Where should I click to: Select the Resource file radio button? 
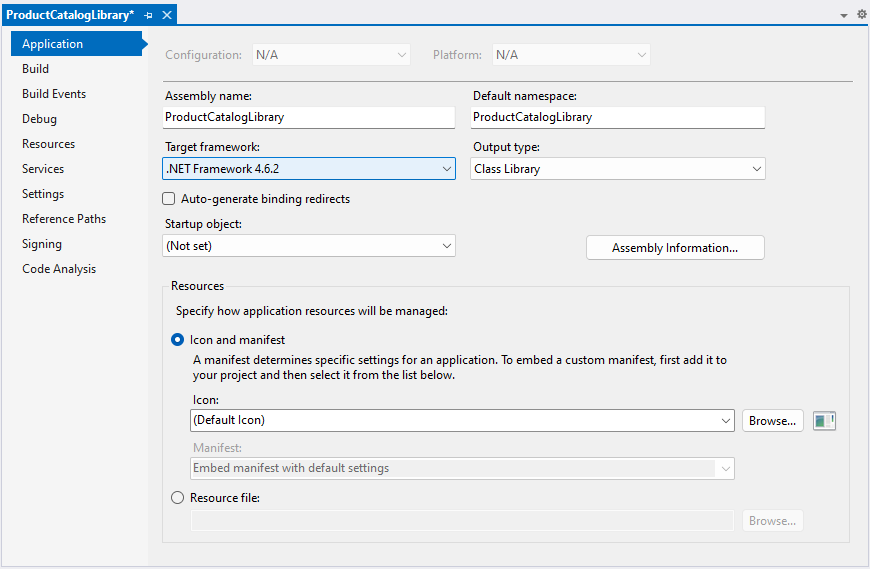[178, 498]
